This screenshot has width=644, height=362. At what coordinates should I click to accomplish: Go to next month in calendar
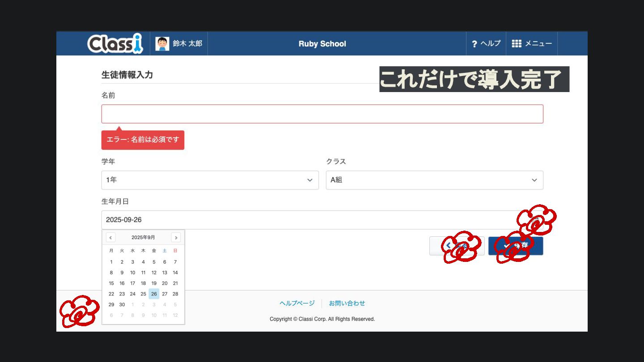(176, 238)
